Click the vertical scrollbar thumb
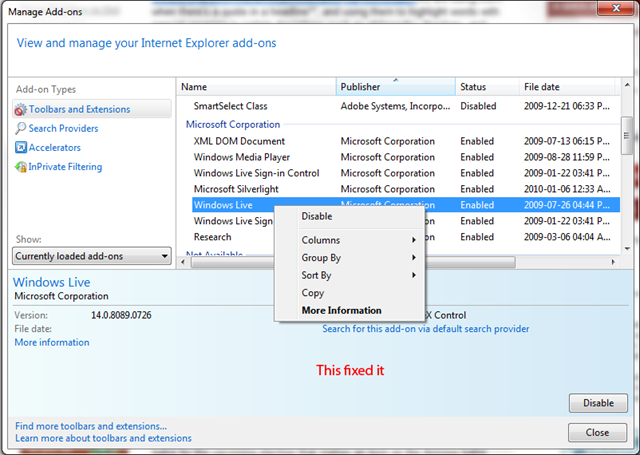 (627, 135)
